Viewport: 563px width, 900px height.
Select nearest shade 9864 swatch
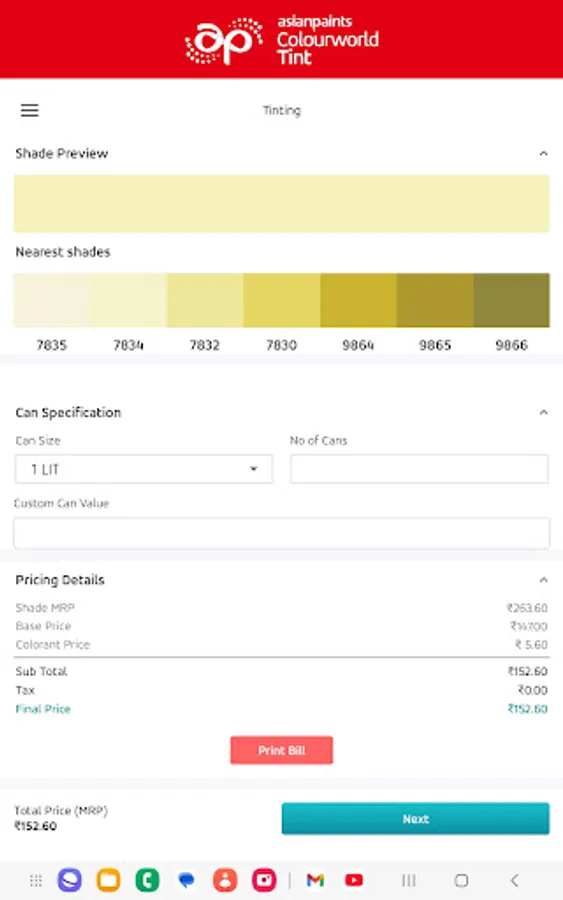point(358,300)
